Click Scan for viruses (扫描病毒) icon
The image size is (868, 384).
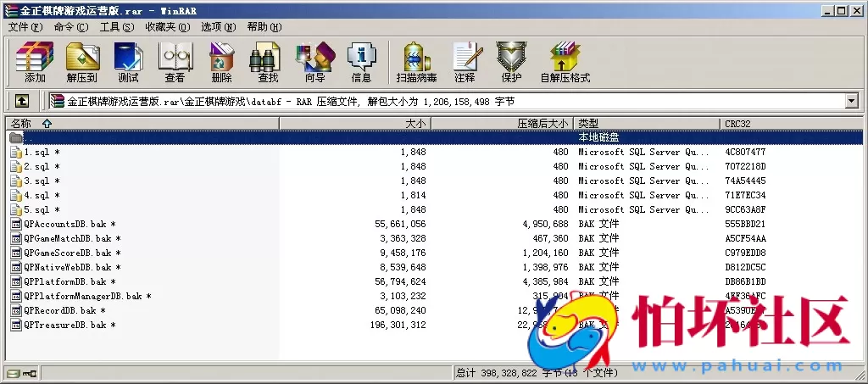416,62
